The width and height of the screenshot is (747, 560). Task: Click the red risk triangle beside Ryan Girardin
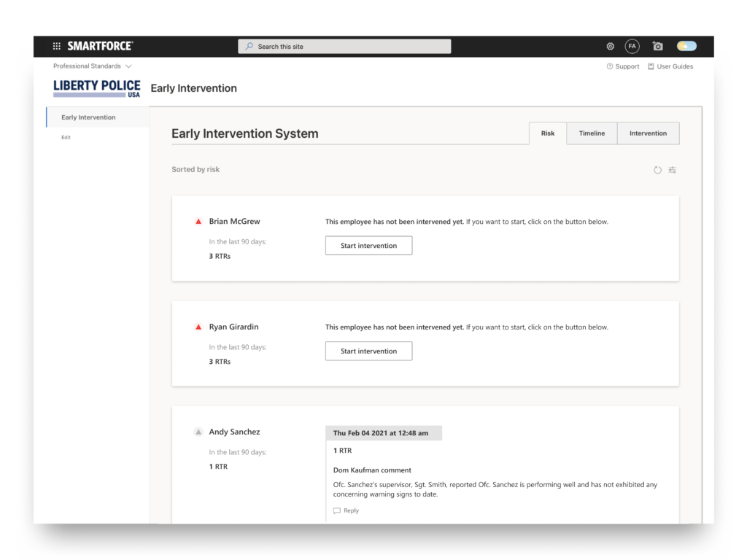[198, 327]
